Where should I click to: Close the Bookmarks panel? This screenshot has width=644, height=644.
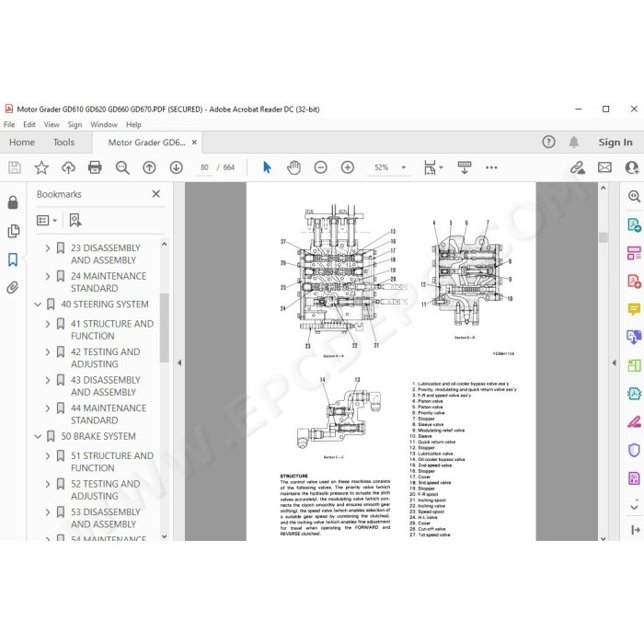tap(156, 194)
